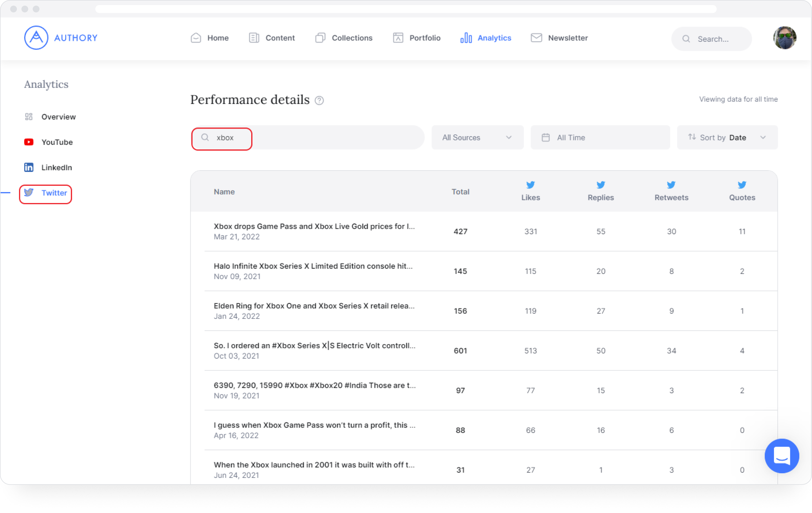The width and height of the screenshot is (812, 513).
Task: Click the Content document icon
Action: pos(254,38)
